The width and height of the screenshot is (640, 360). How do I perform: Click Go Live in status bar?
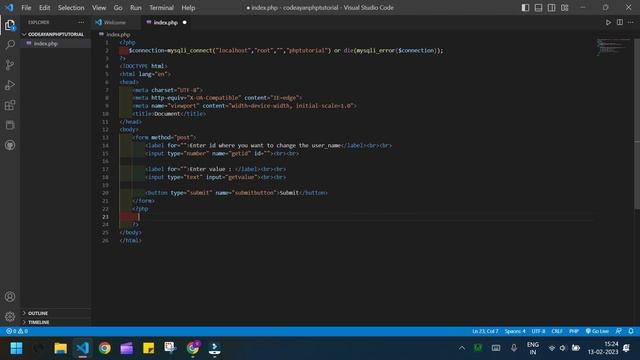[x=597, y=331]
